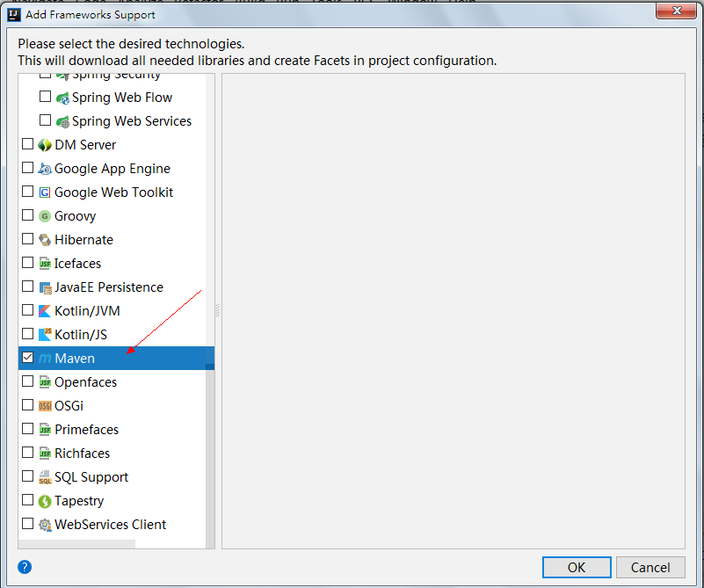The width and height of the screenshot is (704, 588).
Task: Tick the Google Web Toolkit checkbox
Action: (28, 192)
